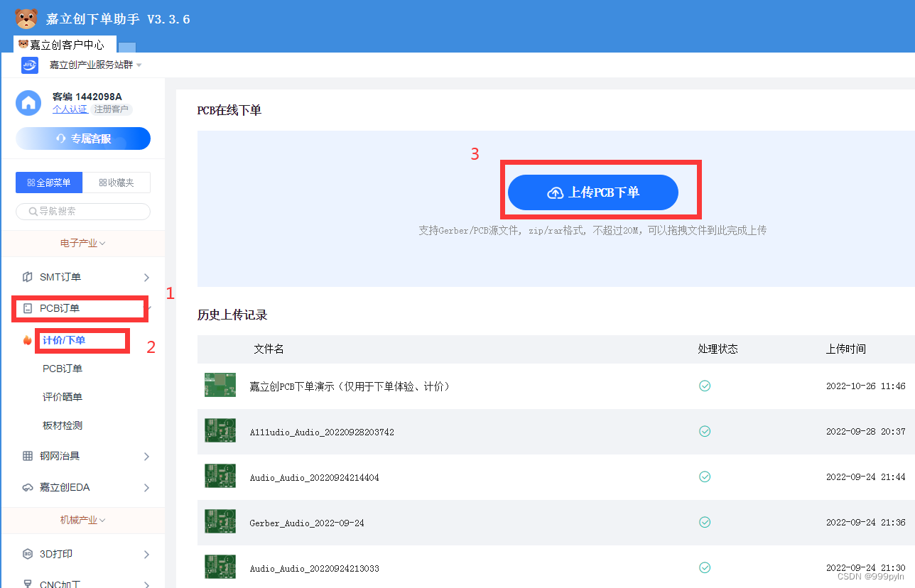Click the bear logo in title bar
The image size is (915, 588).
[26, 18]
